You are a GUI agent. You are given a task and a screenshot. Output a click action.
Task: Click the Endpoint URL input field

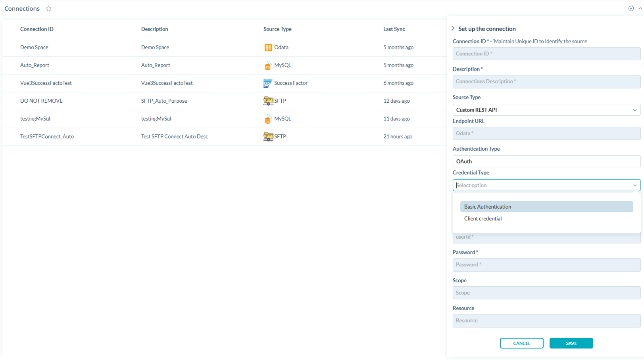coord(546,134)
